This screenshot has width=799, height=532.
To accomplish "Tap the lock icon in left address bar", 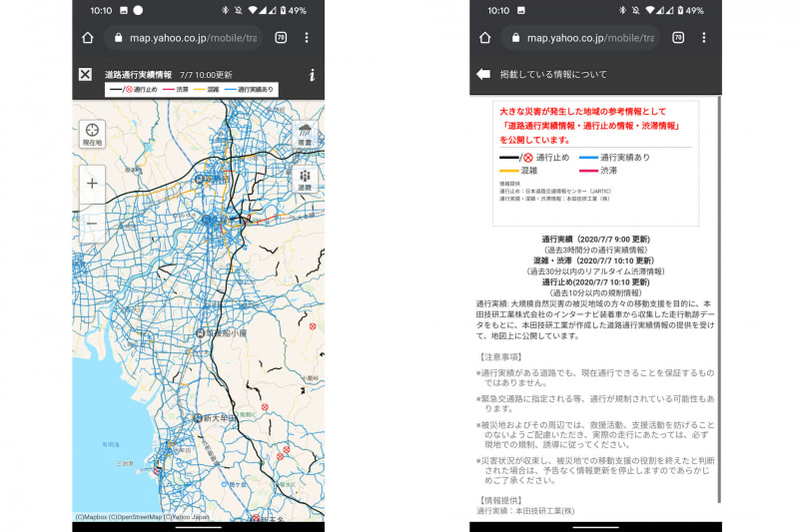I will (118, 38).
